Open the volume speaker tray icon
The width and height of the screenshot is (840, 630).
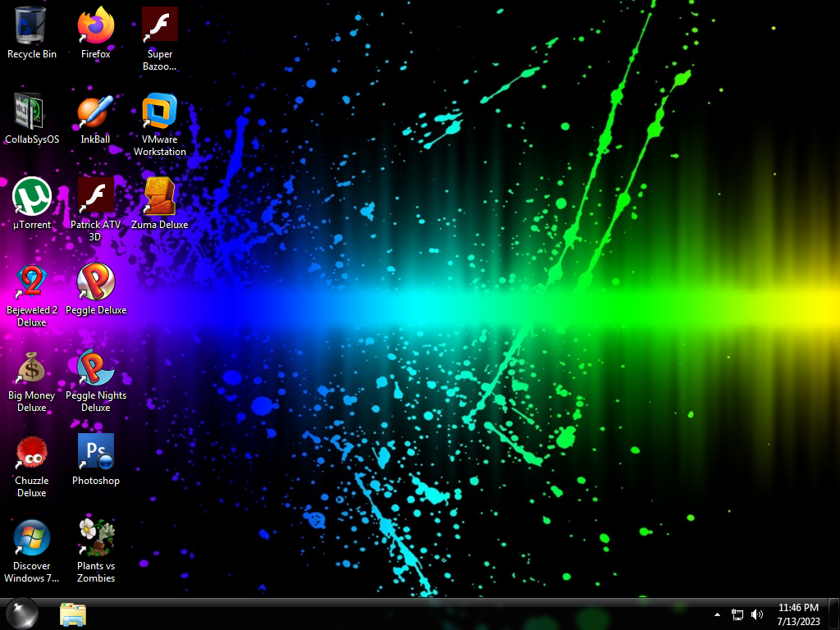(756, 614)
